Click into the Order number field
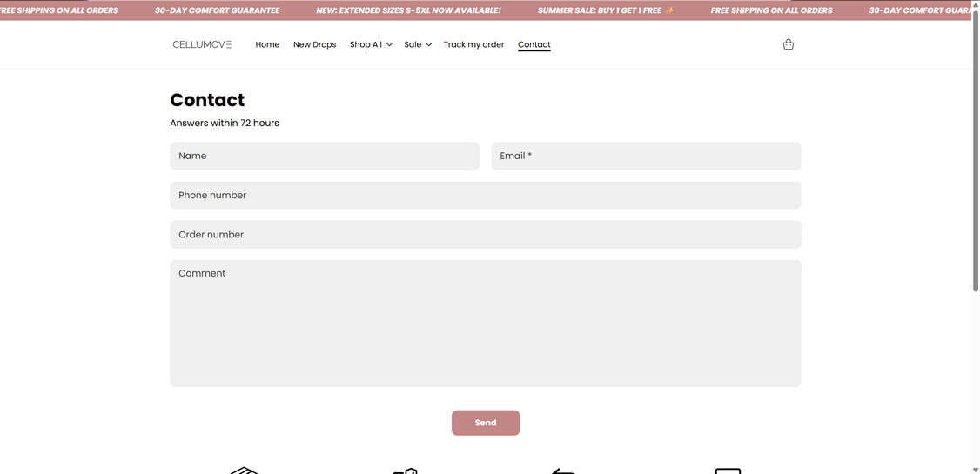The height and width of the screenshot is (474, 980). pos(486,235)
